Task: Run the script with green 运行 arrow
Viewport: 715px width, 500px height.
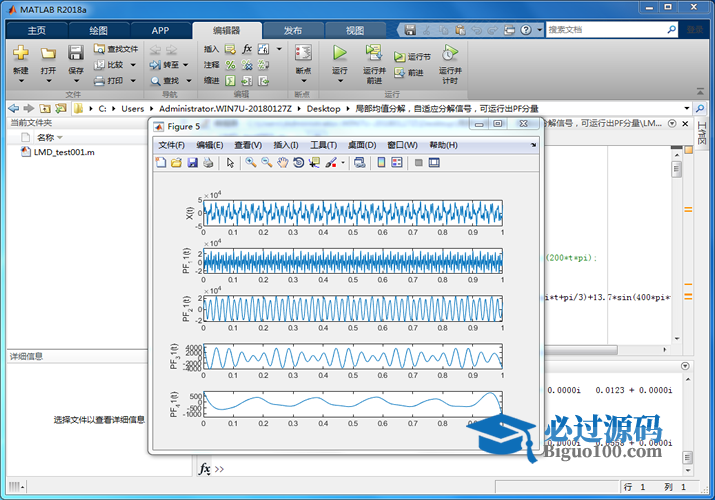Action: tap(339, 52)
